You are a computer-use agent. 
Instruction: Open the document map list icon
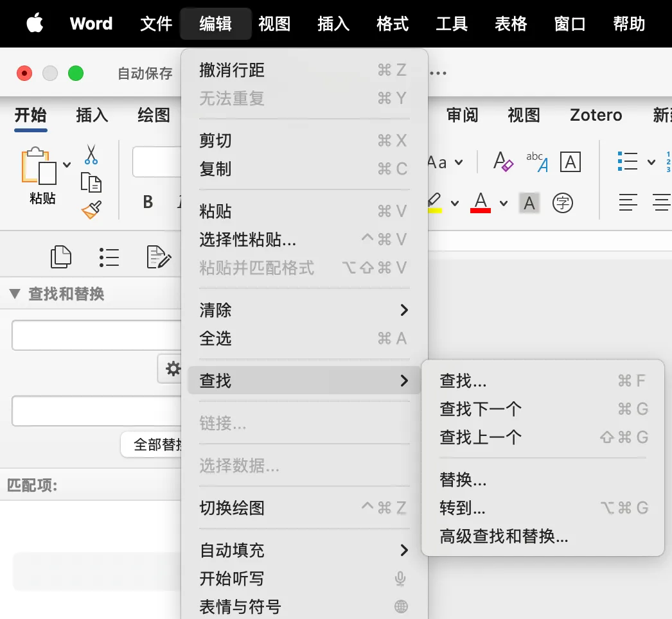pyautogui.click(x=109, y=257)
